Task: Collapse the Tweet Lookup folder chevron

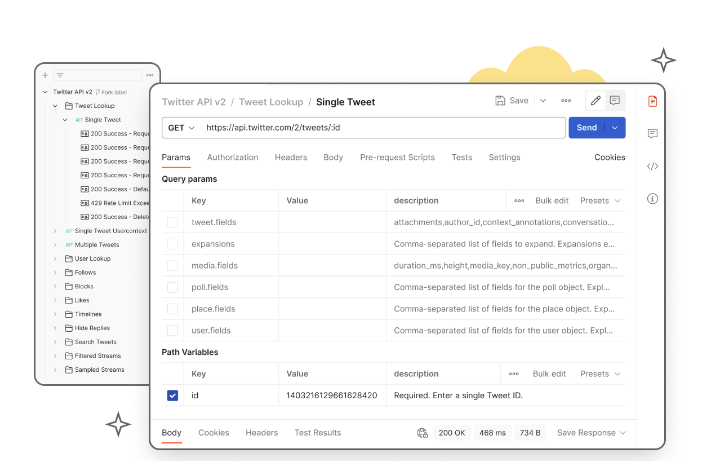Action: pyautogui.click(x=55, y=106)
